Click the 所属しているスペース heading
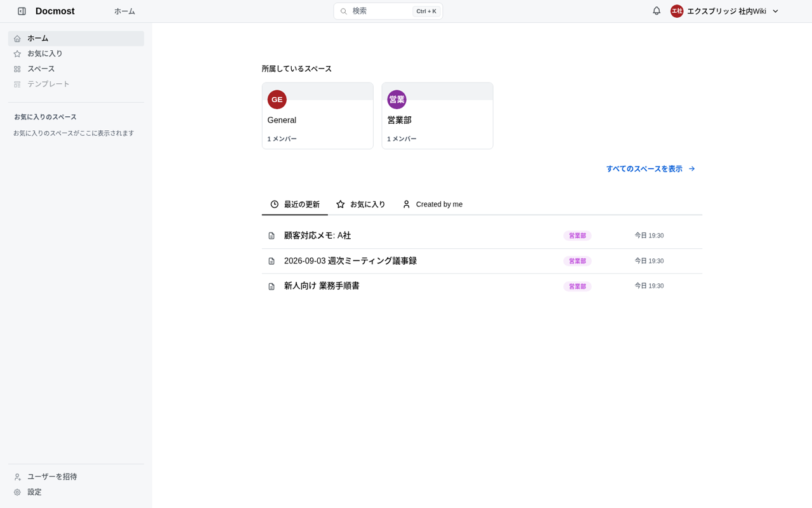The height and width of the screenshot is (508, 812). [297, 69]
